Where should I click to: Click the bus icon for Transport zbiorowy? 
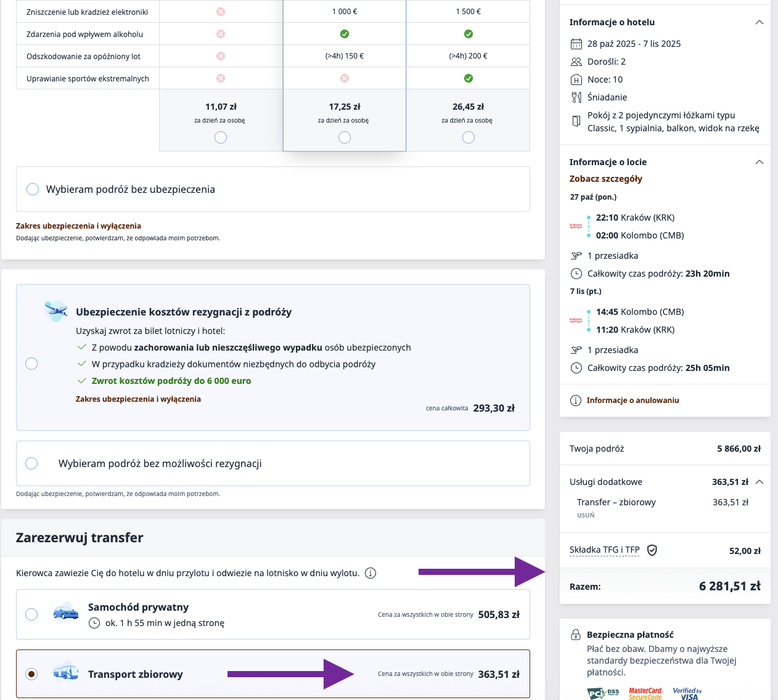pos(65,672)
